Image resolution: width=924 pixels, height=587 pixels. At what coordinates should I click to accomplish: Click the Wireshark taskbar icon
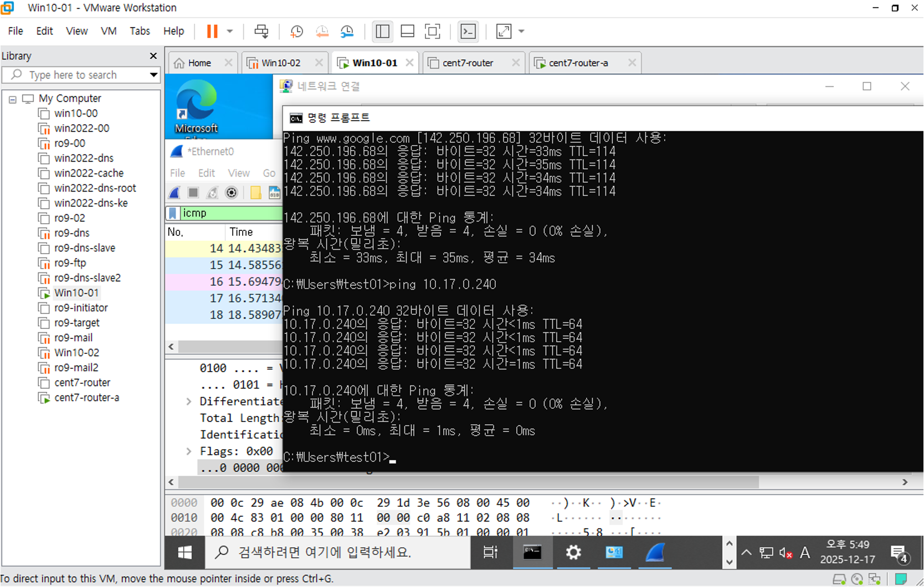pos(655,553)
